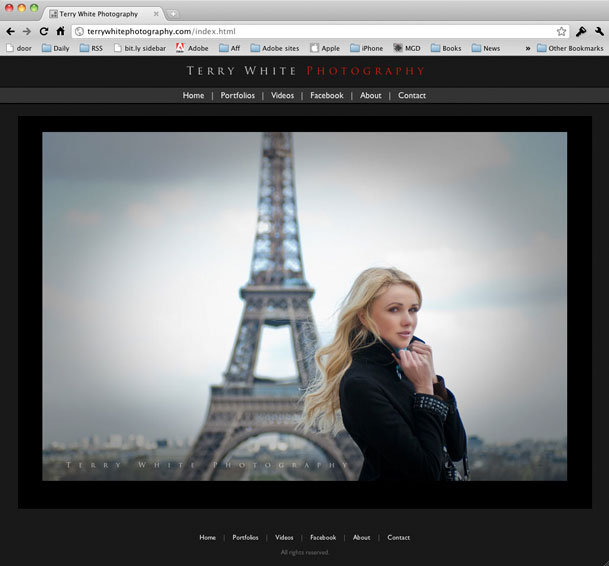The height and width of the screenshot is (566, 609).
Task: Open the Adobe sites bookmark folder
Action: click(x=274, y=48)
